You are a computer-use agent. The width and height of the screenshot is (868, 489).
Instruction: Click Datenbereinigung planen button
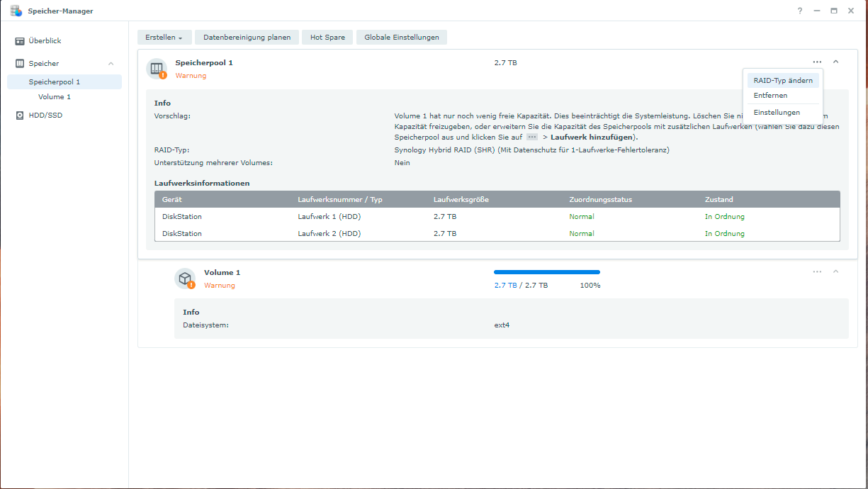point(247,38)
